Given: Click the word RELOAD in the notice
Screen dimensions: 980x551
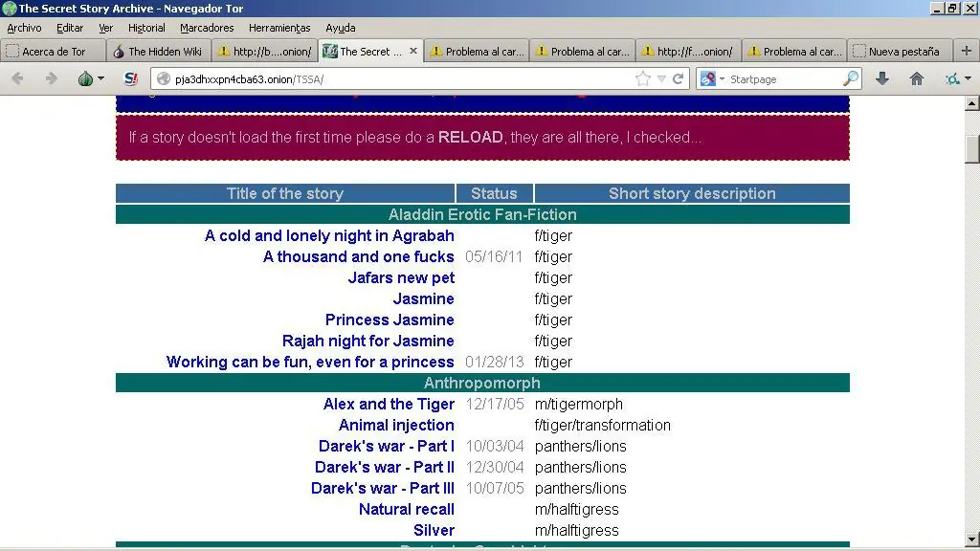Looking at the screenshot, I should pos(470,137).
